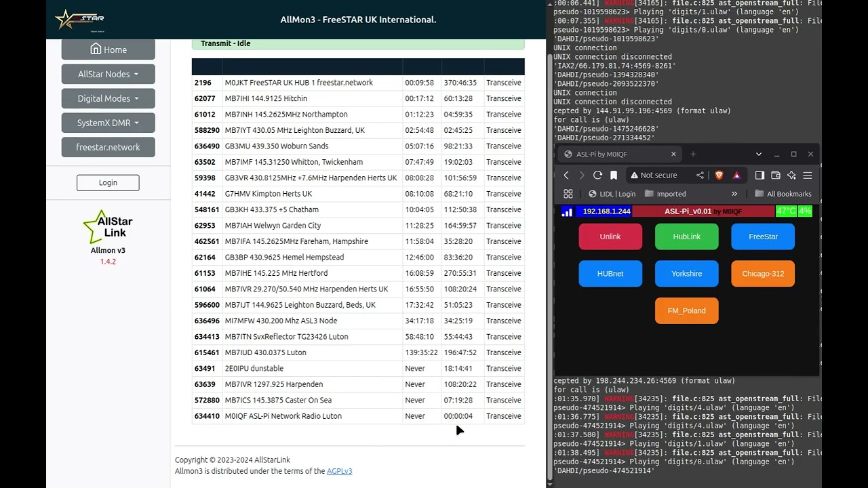Connect to HubLink in ASL-Pi
The height and width of the screenshot is (488, 868).
(686, 237)
